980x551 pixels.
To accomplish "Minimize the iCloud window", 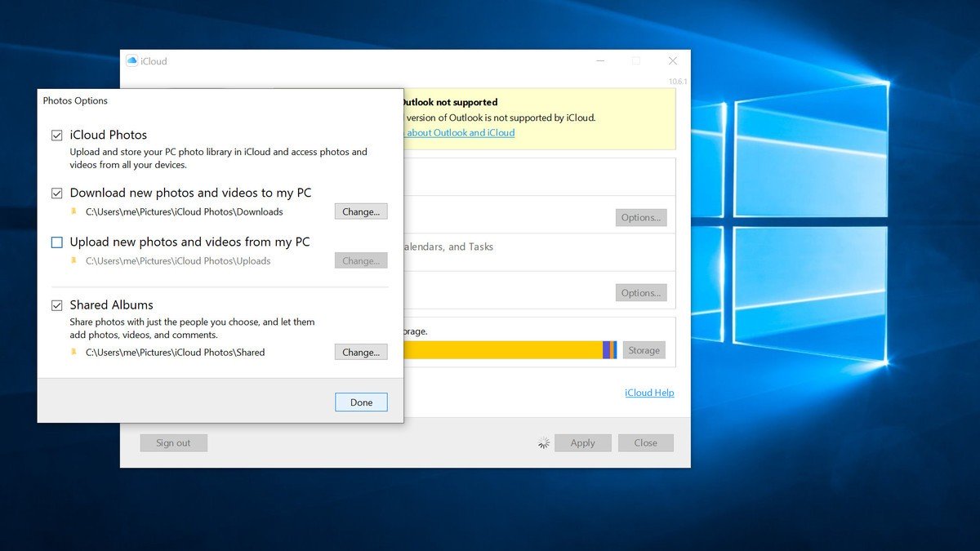I will tap(600, 60).
